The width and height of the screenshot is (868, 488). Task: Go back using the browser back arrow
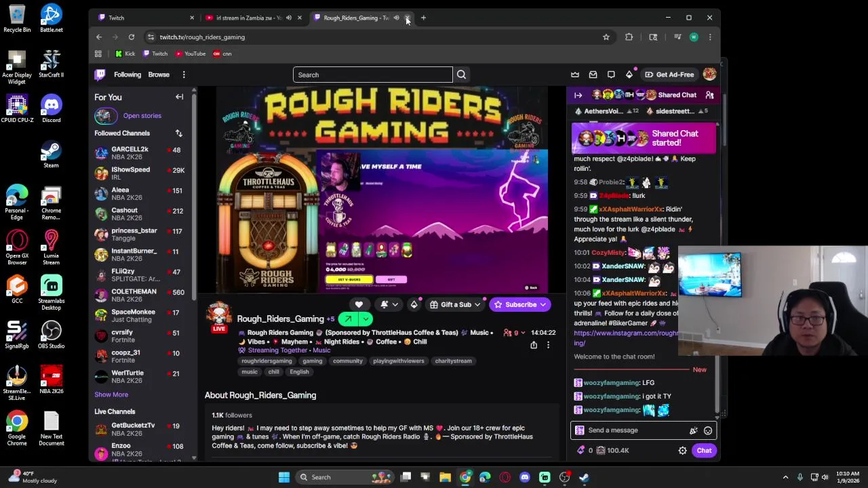(99, 37)
